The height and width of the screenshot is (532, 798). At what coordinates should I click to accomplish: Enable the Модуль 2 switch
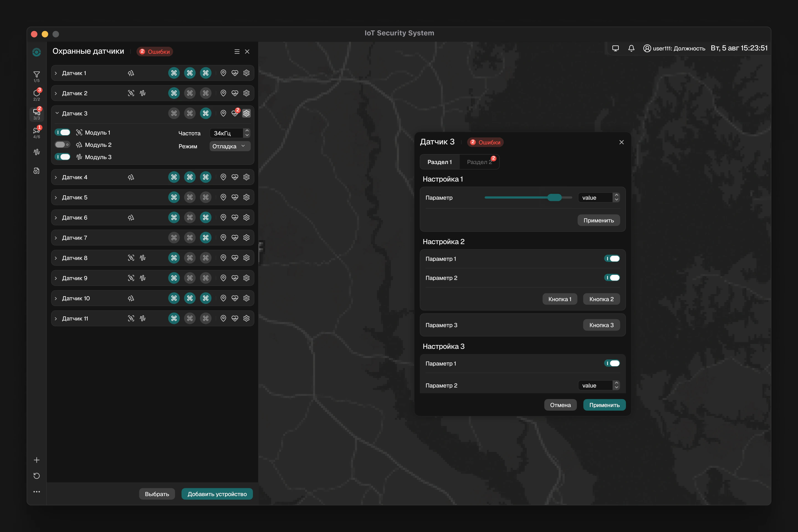click(62, 145)
